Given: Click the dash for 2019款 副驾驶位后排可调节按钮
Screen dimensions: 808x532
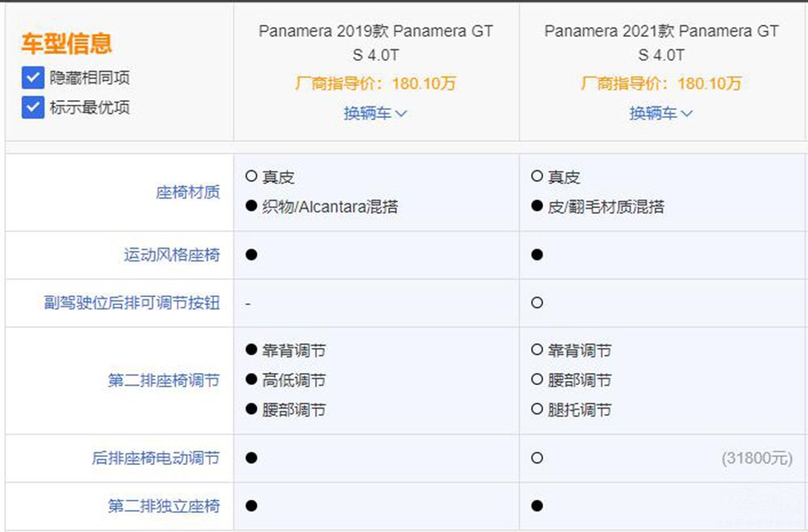Looking at the screenshot, I should coord(248,304).
